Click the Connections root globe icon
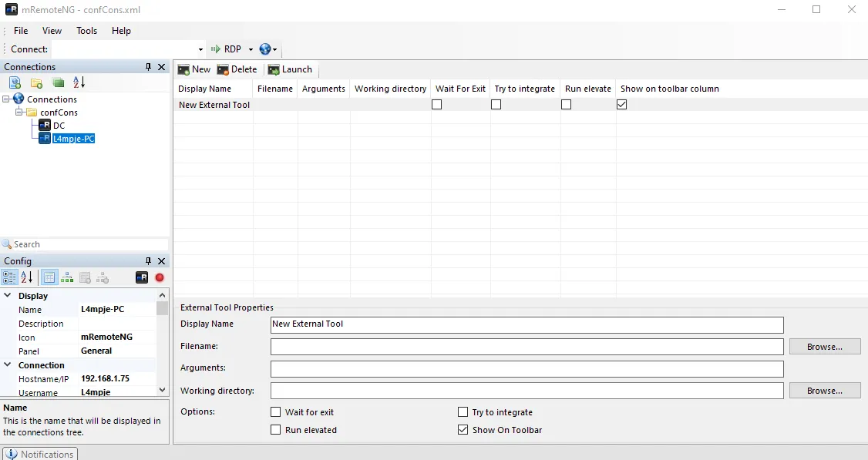The width and height of the screenshot is (868, 460). 19,99
